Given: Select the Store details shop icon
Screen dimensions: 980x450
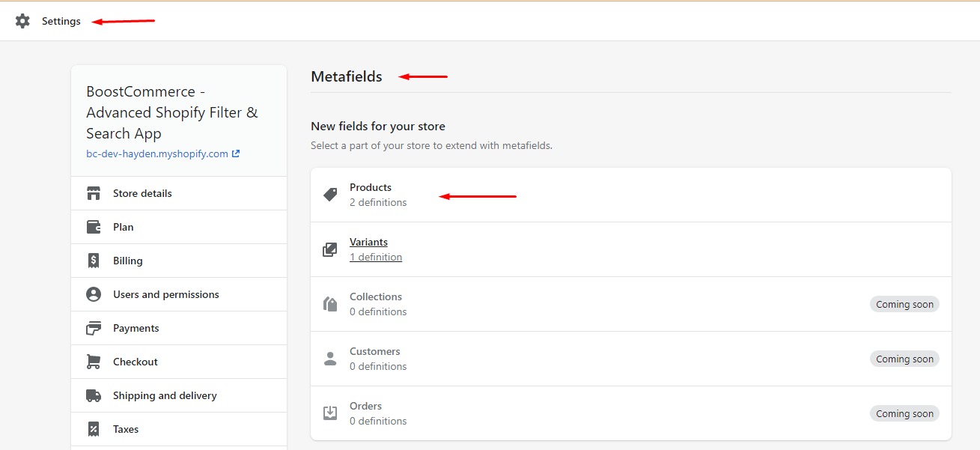Looking at the screenshot, I should click(94, 192).
